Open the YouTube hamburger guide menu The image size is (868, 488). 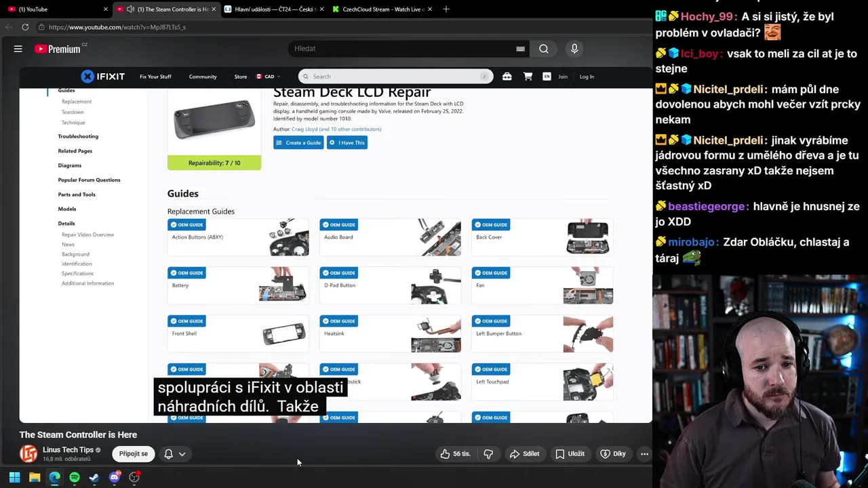(x=18, y=49)
